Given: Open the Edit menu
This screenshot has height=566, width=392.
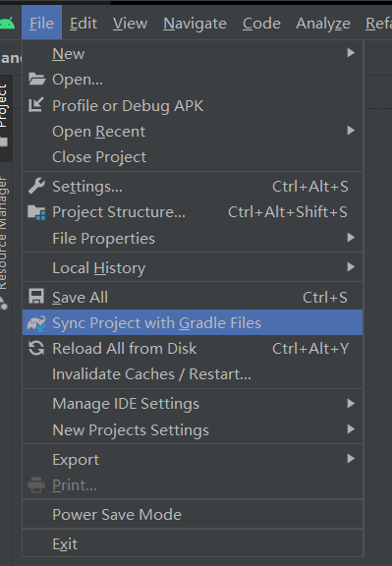Looking at the screenshot, I should [x=84, y=24].
